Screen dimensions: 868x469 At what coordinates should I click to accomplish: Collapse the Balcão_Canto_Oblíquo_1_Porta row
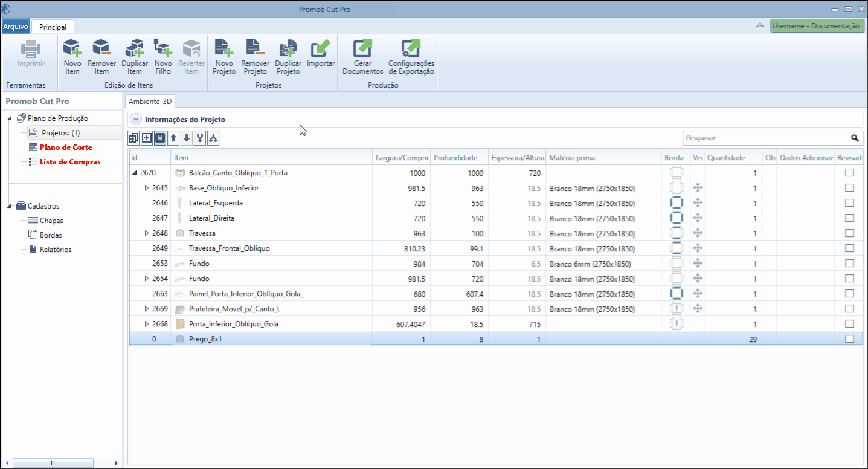(134, 173)
